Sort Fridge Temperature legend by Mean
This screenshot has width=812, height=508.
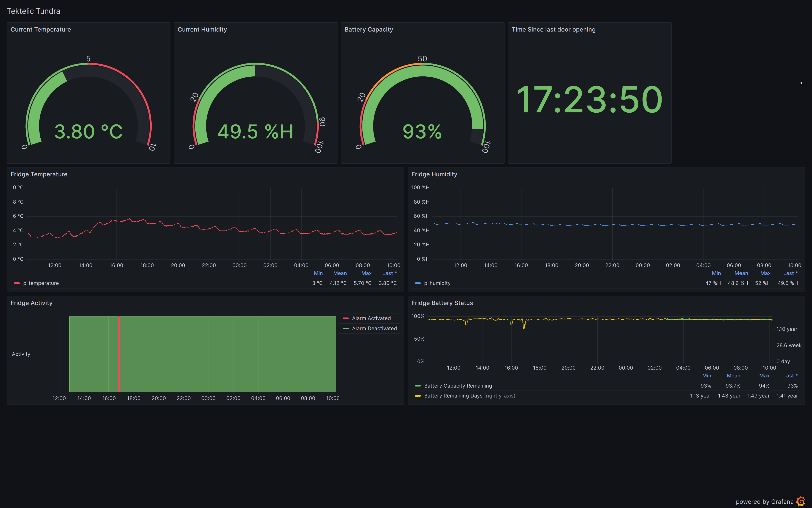tap(340, 273)
